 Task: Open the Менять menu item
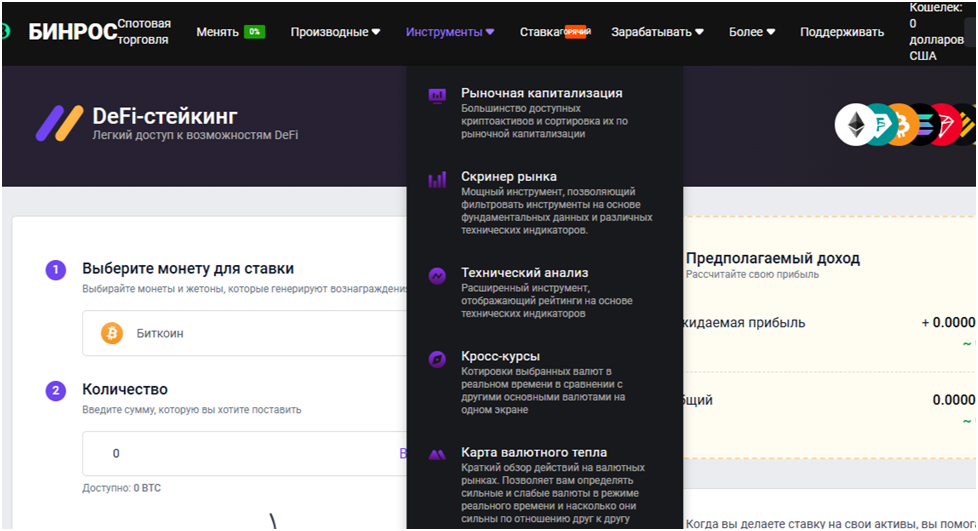[x=218, y=32]
